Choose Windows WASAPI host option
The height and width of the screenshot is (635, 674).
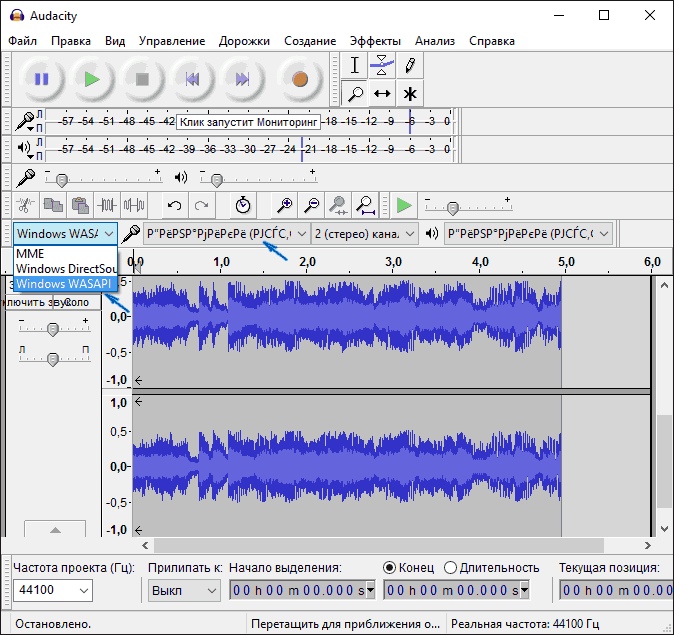click(66, 284)
